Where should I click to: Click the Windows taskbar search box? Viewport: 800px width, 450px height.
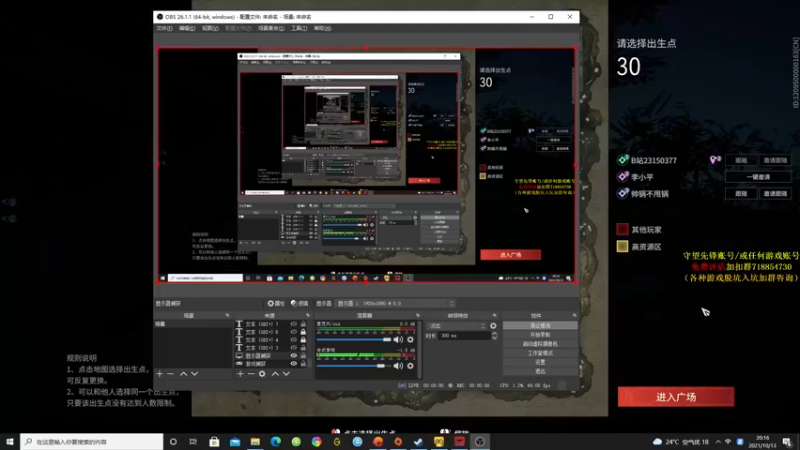92,441
